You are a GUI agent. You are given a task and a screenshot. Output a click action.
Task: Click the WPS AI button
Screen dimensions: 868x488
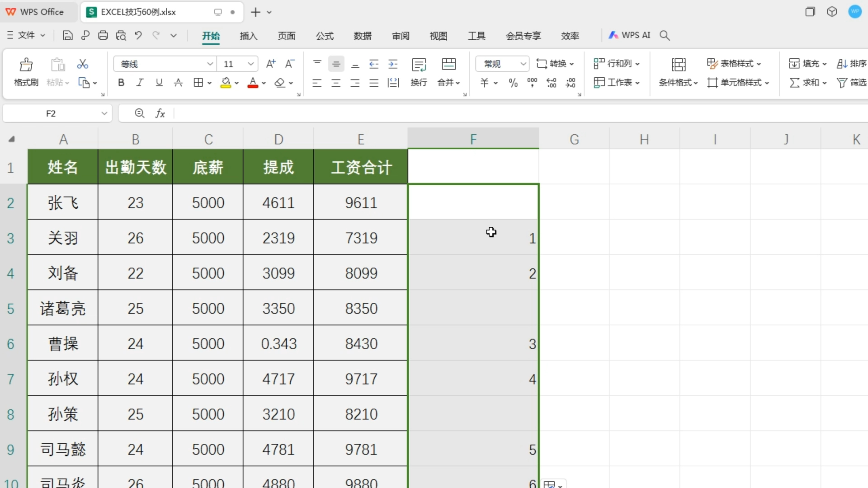pos(629,35)
